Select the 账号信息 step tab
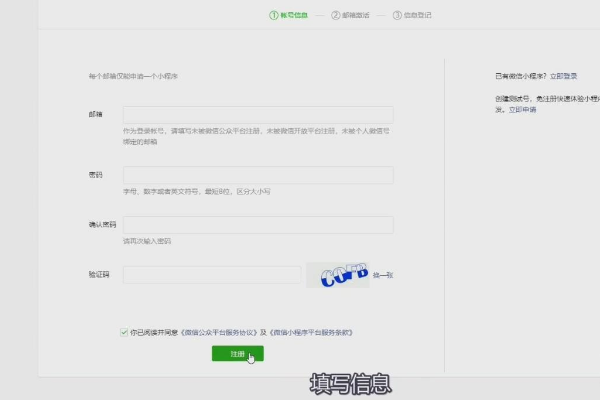 tap(294, 15)
